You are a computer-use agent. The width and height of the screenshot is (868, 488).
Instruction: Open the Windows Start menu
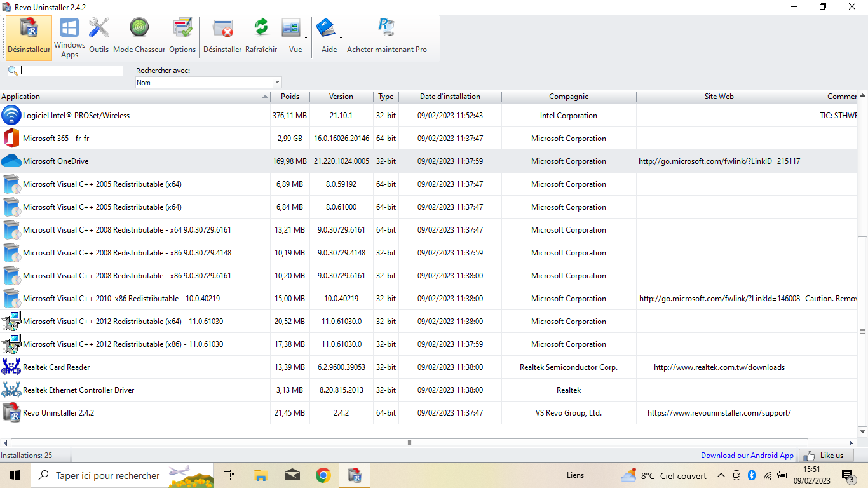point(15,475)
